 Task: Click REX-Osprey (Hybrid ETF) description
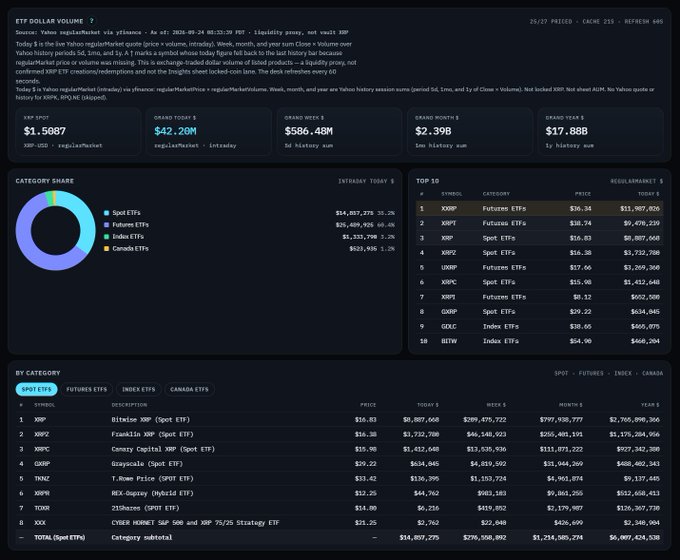[152, 493]
